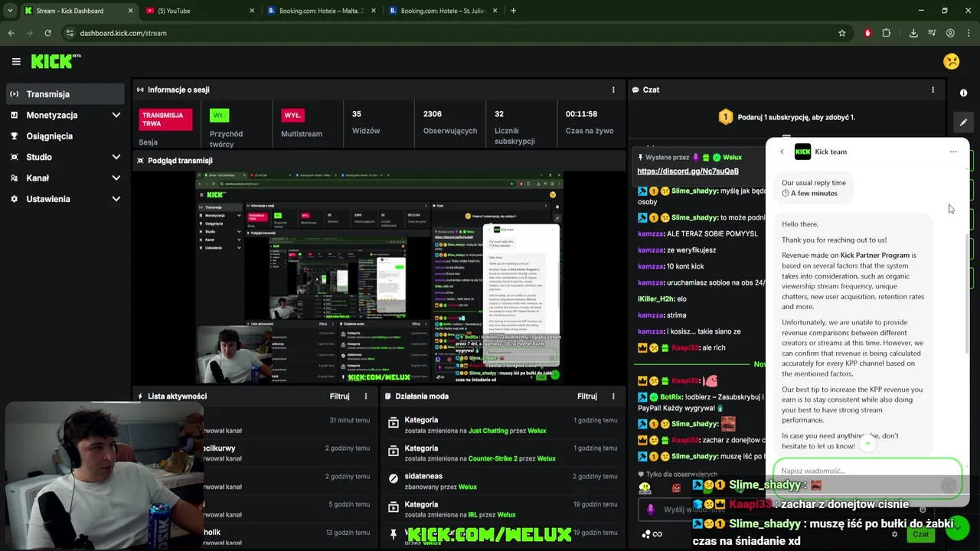The height and width of the screenshot is (551, 980).
Task: Click Welux link in Just Chatting change
Action: click(x=537, y=431)
